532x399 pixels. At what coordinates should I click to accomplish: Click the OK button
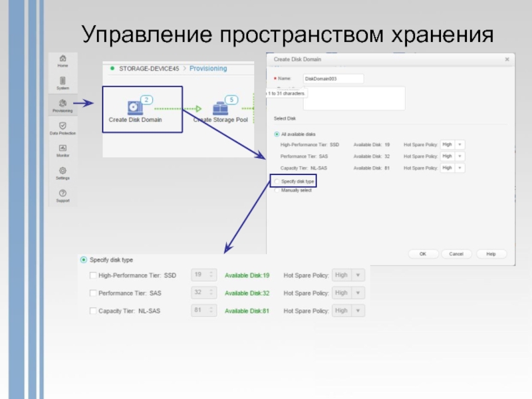423,254
